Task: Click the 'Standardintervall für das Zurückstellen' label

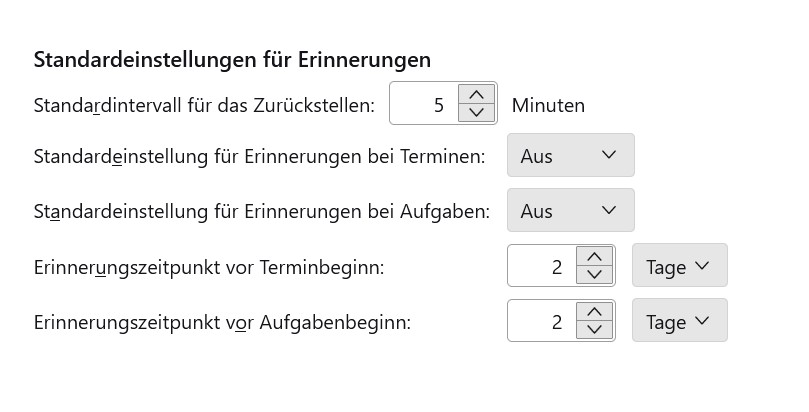Action: 204,105
